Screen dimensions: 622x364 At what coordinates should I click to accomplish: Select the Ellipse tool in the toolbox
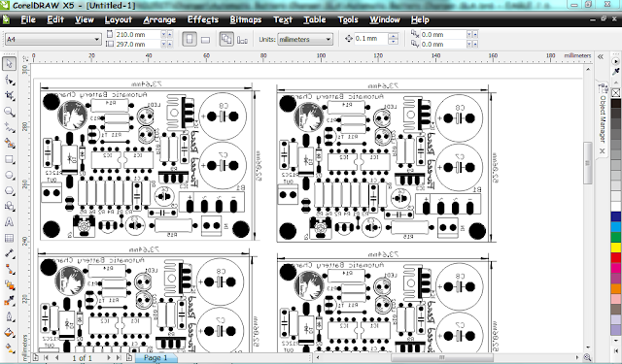(9, 175)
